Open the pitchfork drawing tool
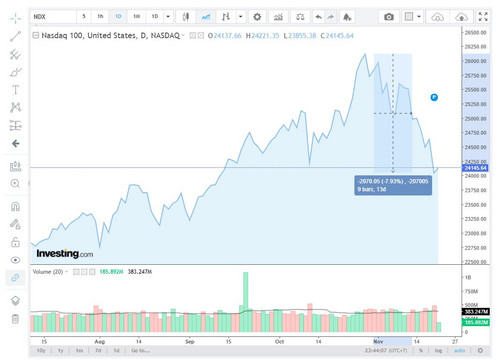 pyautogui.click(x=15, y=54)
